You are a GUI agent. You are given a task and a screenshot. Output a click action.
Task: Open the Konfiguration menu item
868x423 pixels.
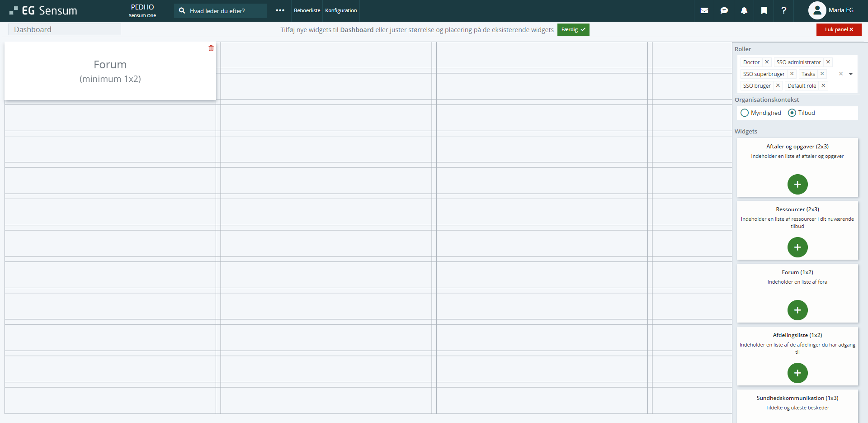pyautogui.click(x=340, y=10)
